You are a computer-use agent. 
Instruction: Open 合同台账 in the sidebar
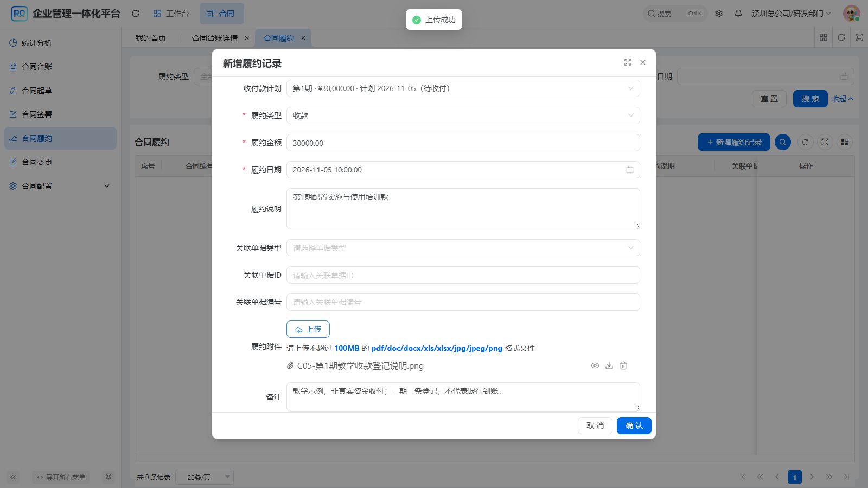pos(60,67)
